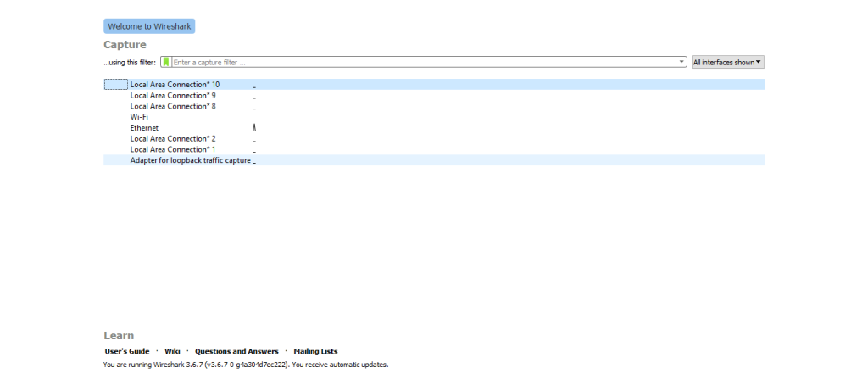868x385 pixels.
Task: Open the Wiki link
Action: [x=172, y=351]
